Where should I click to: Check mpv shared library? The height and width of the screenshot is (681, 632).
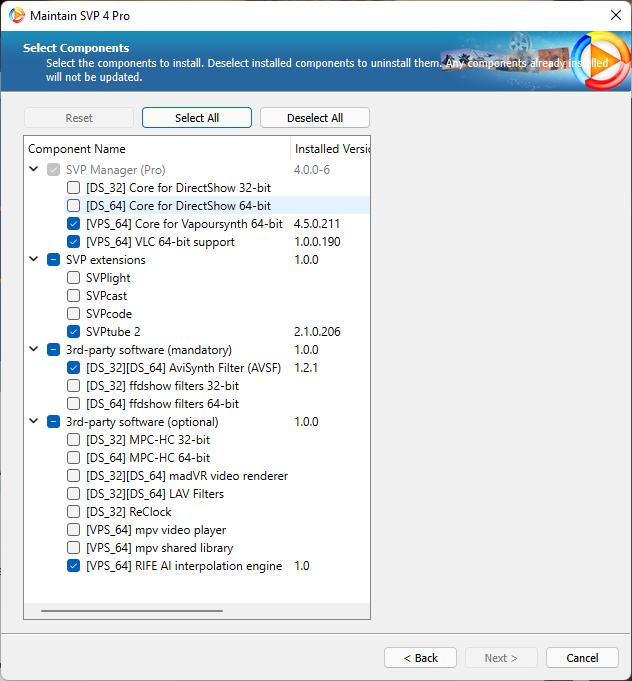(73, 548)
